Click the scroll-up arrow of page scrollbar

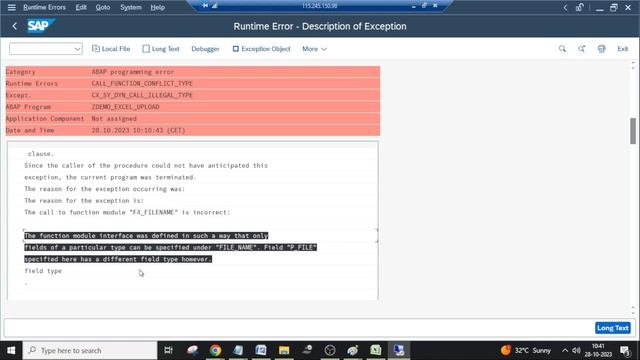pos(633,63)
